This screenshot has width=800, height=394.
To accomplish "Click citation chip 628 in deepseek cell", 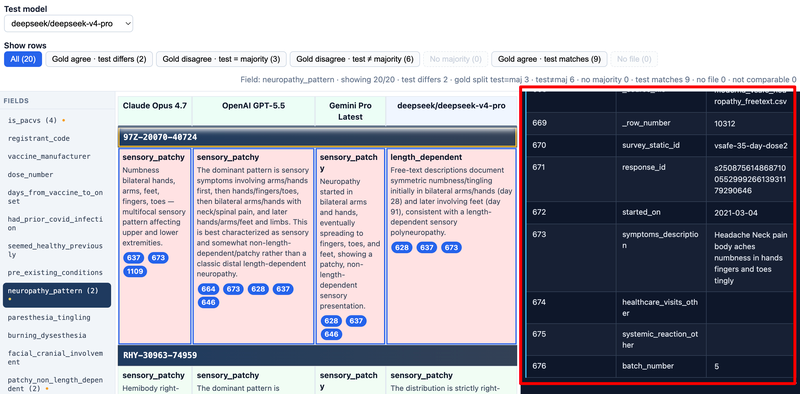I will click(402, 248).
